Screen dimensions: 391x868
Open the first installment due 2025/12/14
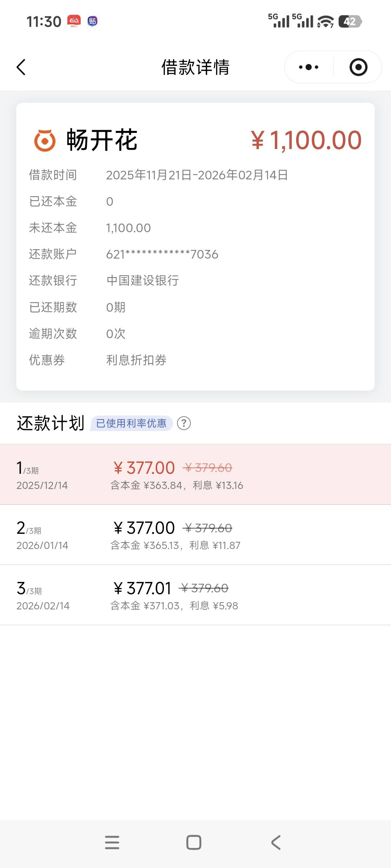pyautogui.click(x=195, y=475)
